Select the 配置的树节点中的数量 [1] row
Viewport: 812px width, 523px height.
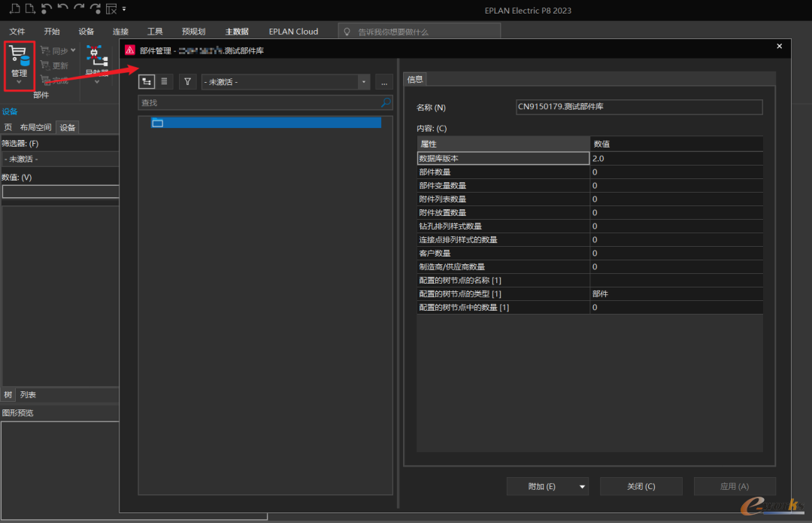coord(590,307)
